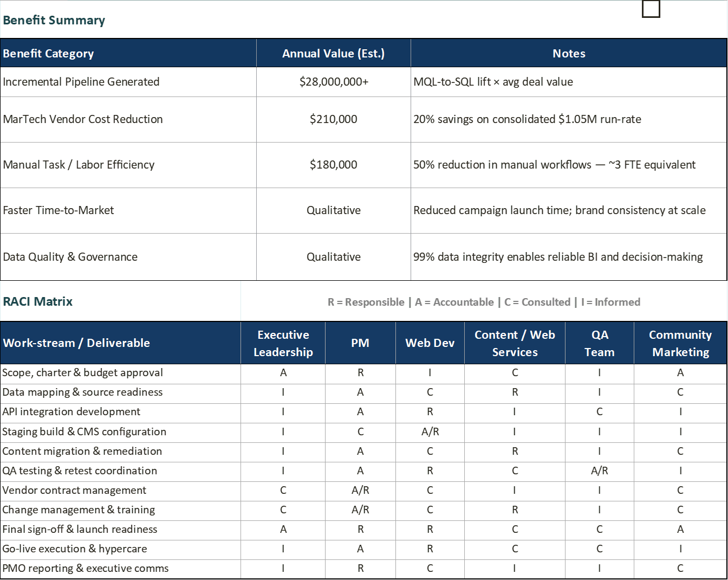Select Content / Web Services R for Change management
The image size is (728, 580).
coord(515,510)
